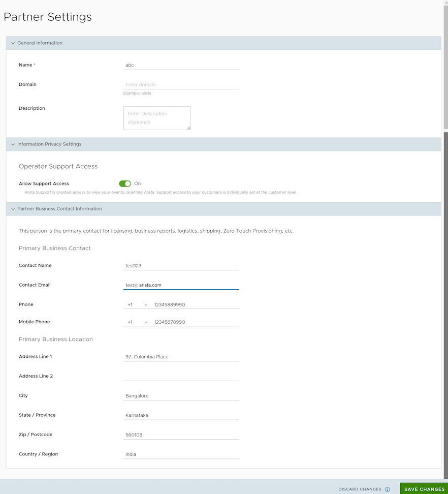Focus the Domain text field
Screen dimensions: 448x494
coord(181,85)
